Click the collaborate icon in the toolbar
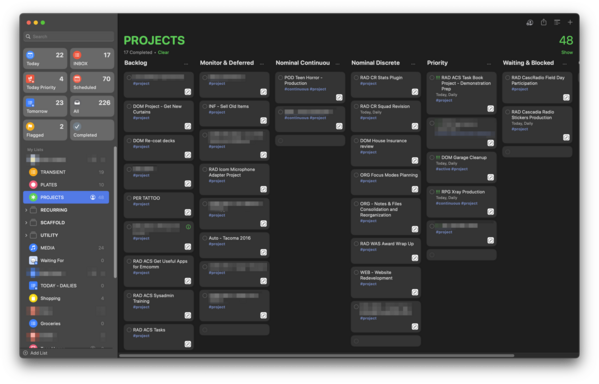This screenshot has height=384, width=599. point(529,23)
